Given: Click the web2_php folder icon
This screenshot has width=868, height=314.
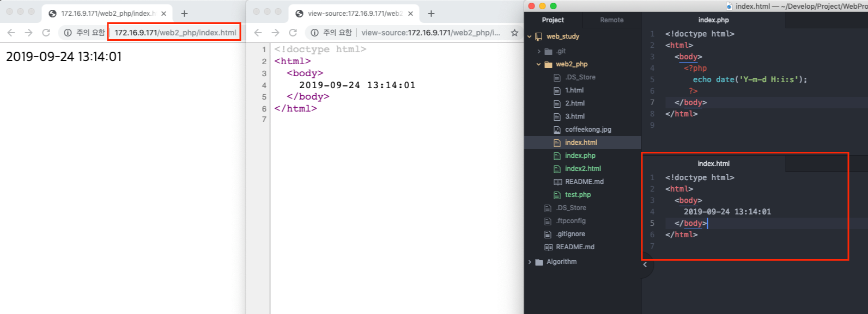Looking at the screenshot, I should (x=548, y=64).
